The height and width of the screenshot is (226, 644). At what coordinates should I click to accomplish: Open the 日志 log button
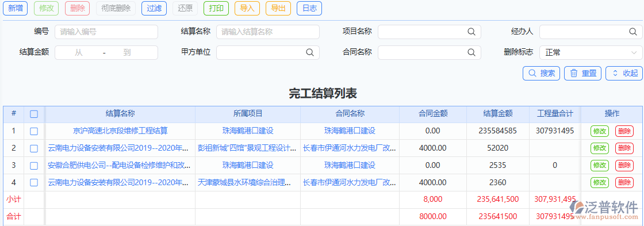tap(309, 8)
